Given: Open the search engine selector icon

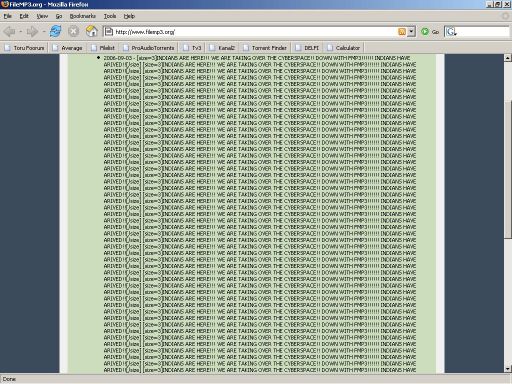Looking at the screenshot, I should (451, 32).
